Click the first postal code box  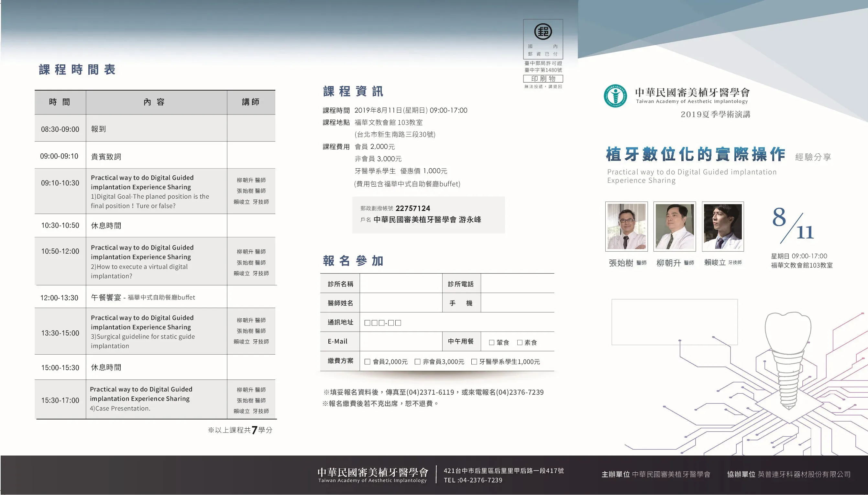coord(368,323)
